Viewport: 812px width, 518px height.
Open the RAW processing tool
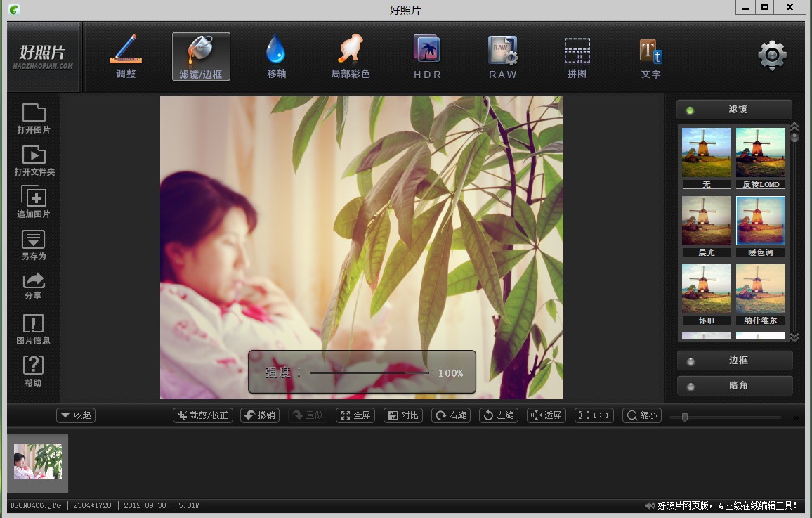pyautogui.click(x=502, y=56)
